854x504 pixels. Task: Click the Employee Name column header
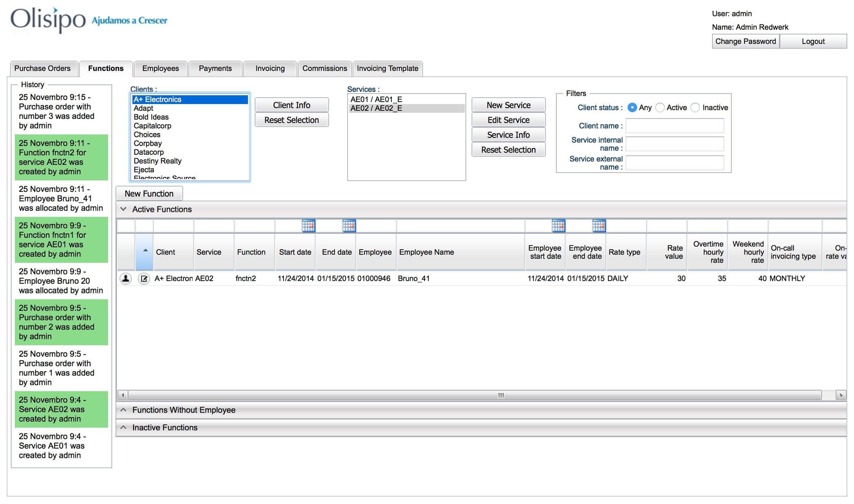tap(461, 252)
